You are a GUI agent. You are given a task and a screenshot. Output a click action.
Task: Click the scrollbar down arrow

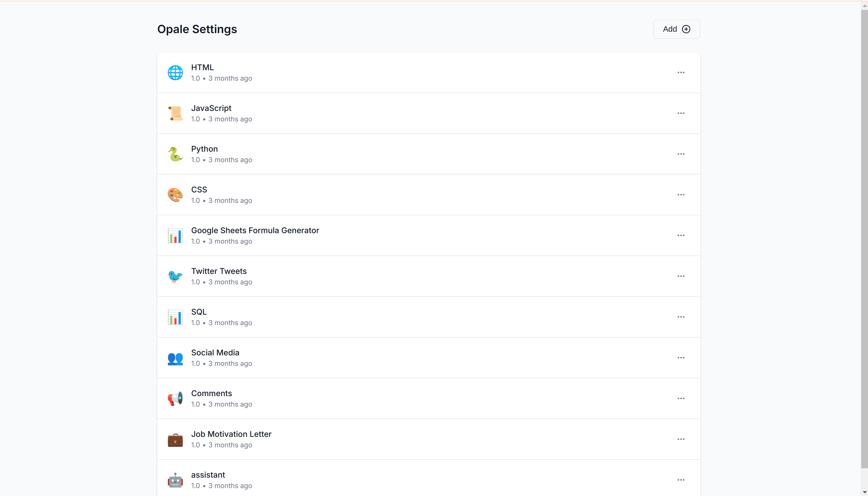pos(864,492)
